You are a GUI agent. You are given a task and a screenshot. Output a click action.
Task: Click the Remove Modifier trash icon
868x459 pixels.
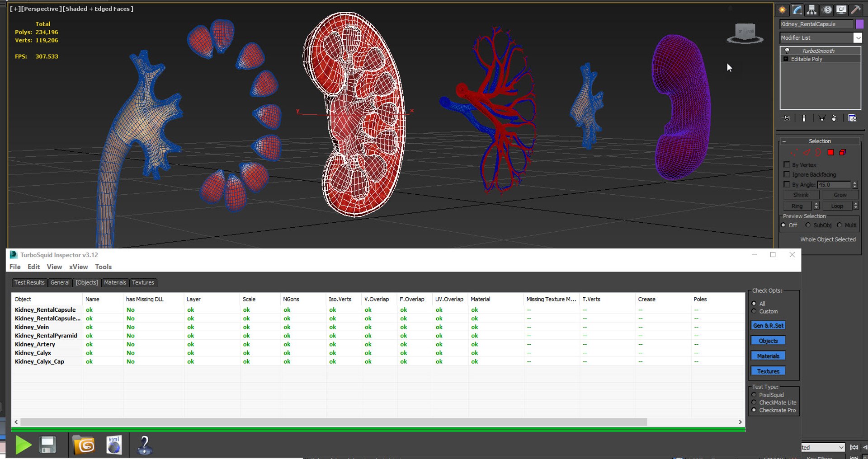tap(834, 118)
